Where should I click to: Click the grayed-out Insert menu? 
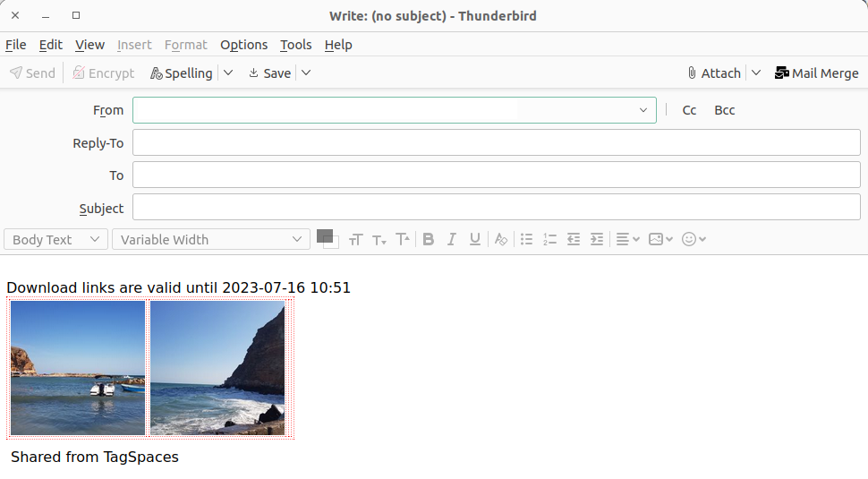click(134, 45)
